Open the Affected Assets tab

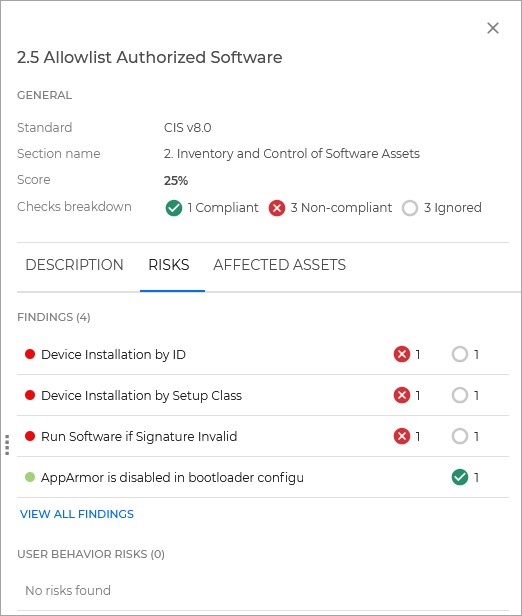[x=279, y=265]
